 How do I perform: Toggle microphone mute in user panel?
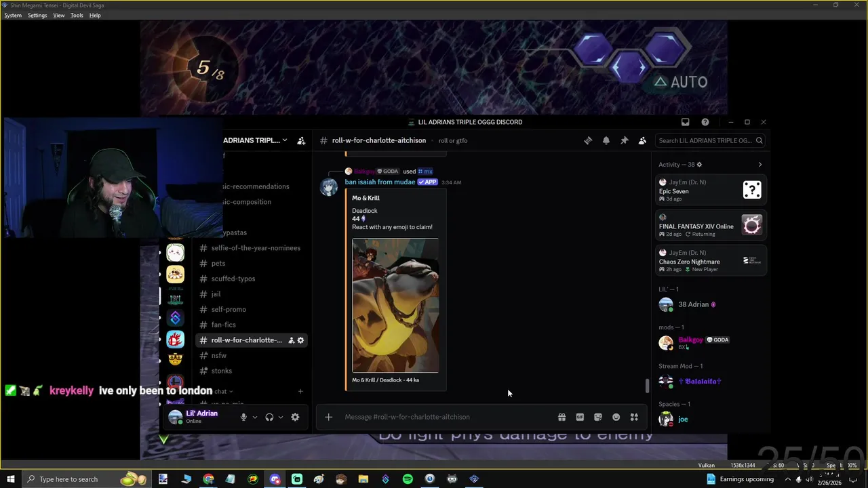coord(243,417)
